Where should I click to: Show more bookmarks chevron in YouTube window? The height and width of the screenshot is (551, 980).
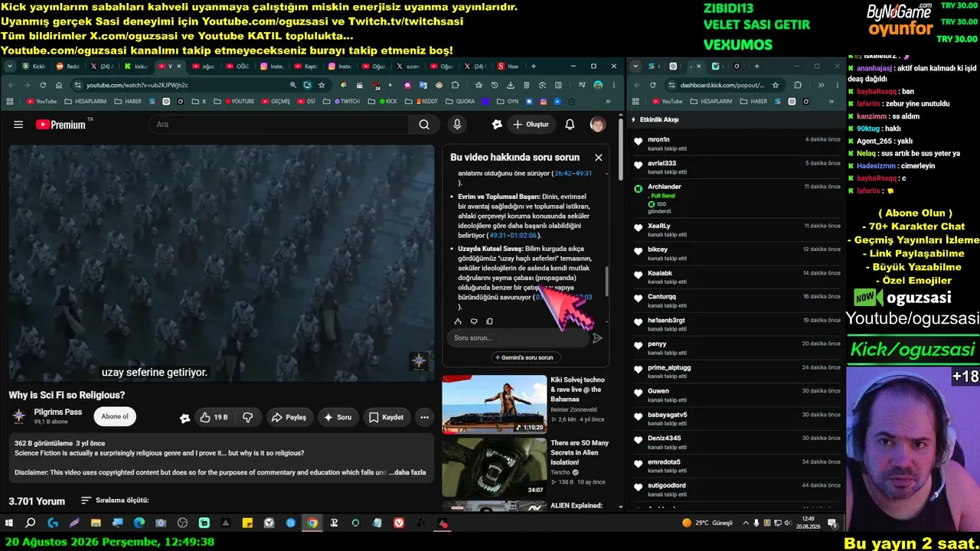point(608,101)
